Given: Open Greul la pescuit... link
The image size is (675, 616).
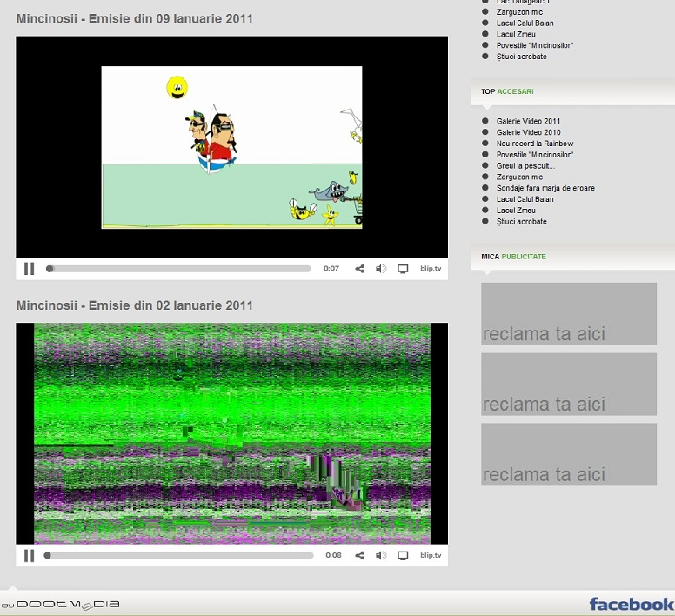Looking at the screenshot, I should click(x=525, y=165).
